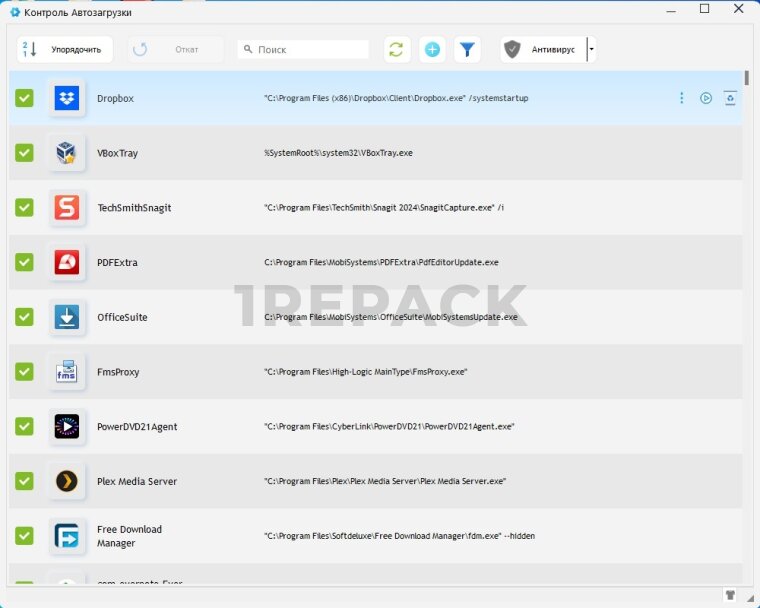760x608 pixels.
Task: Uncheck the Free Download Manager checkbox
Action: tap(25, 536)
